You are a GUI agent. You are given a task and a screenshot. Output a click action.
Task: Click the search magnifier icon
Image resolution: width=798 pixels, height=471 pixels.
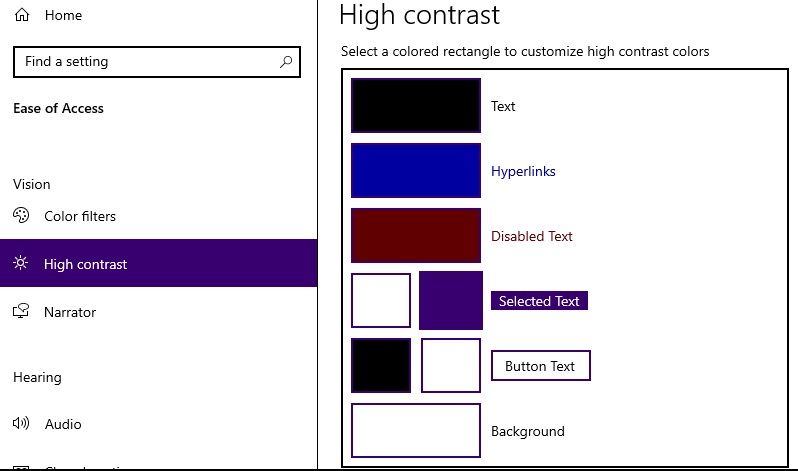coord(286,62)
